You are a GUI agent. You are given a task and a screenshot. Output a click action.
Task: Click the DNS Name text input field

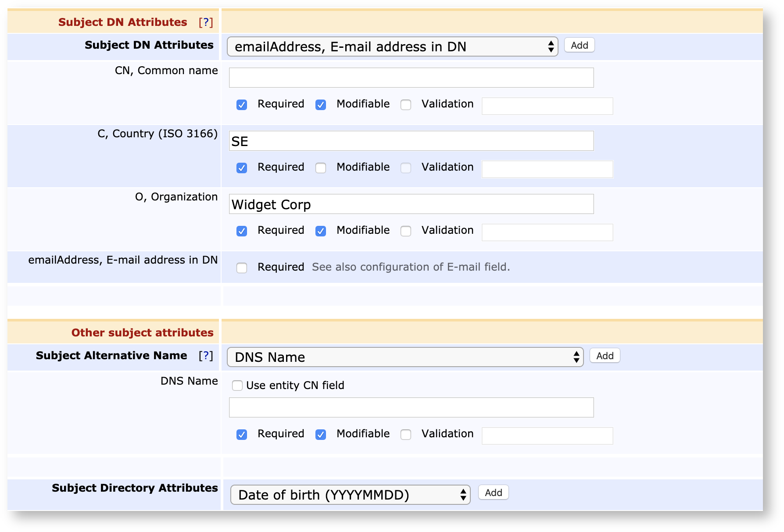pyautogui.click(x=411, y=407)
